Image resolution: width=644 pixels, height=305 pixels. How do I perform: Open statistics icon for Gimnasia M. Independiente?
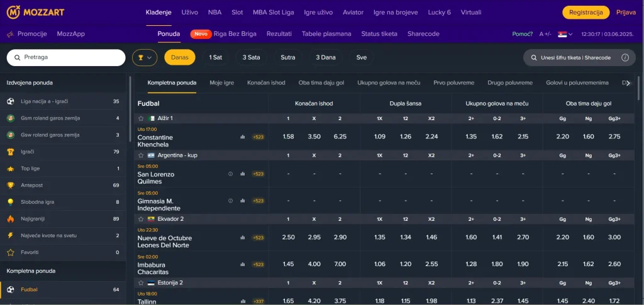click(x=242, y=201)
